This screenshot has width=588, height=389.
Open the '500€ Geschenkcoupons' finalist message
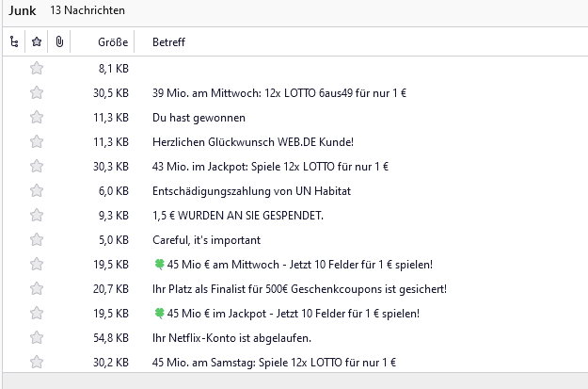(299, 289)
